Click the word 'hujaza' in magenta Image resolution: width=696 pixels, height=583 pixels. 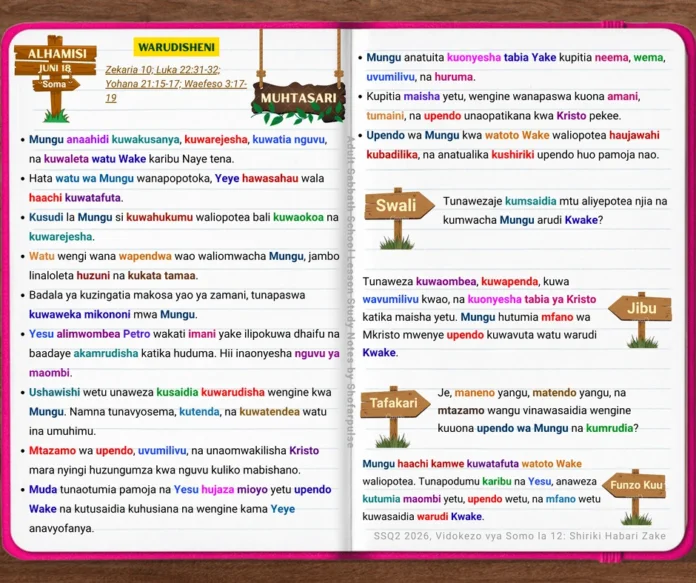[218, 489]
